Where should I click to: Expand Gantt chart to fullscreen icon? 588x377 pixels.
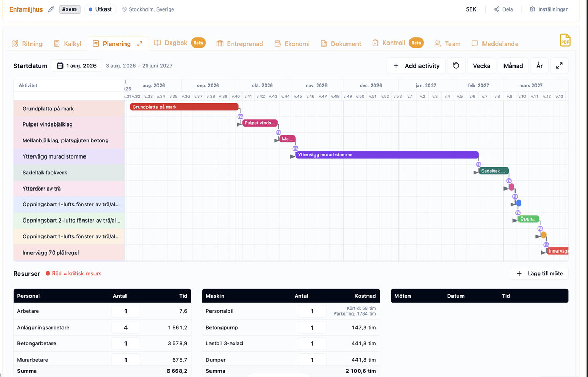[x=559, y=66]
